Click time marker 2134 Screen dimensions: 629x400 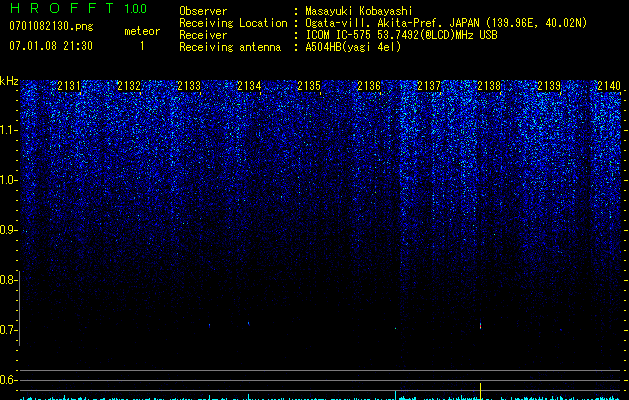tap(249, 85)
